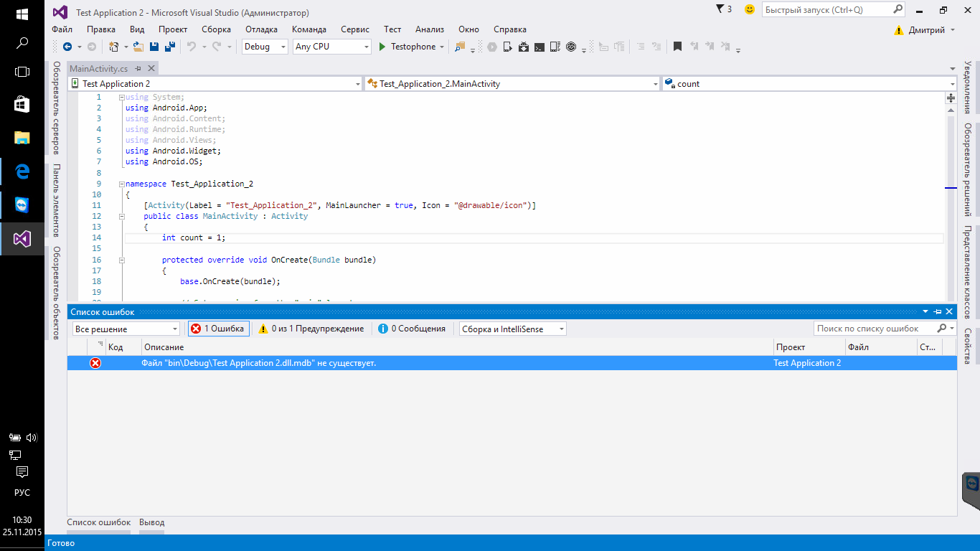
Task: Open File Explorer from the taskbar
Action: coord(22,138)
